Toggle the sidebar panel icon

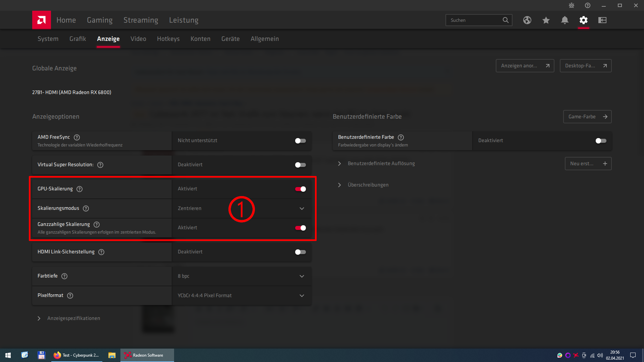point(602,20)
